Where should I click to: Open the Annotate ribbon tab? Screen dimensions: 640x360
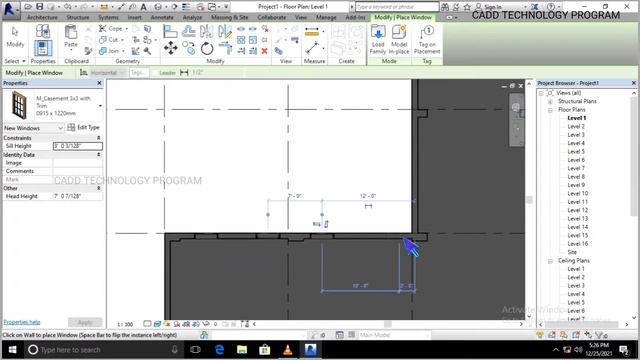[x=162, y=18]
